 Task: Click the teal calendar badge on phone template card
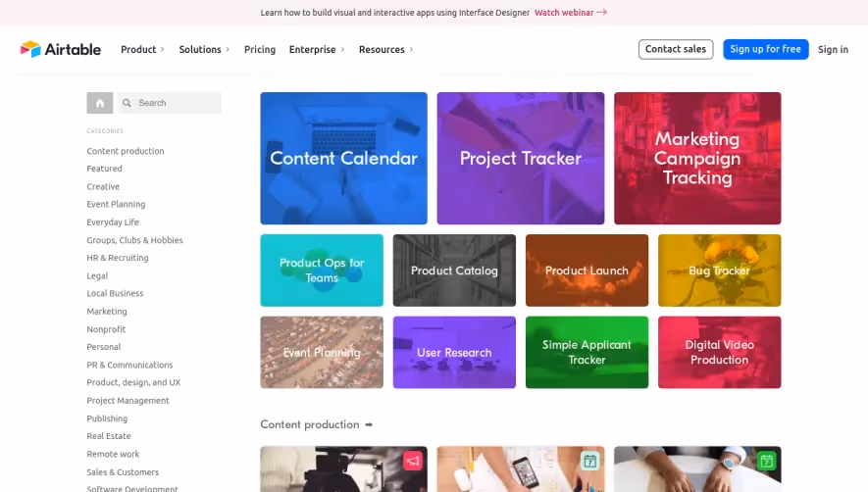pyautogui.click(x=590, y=461)
